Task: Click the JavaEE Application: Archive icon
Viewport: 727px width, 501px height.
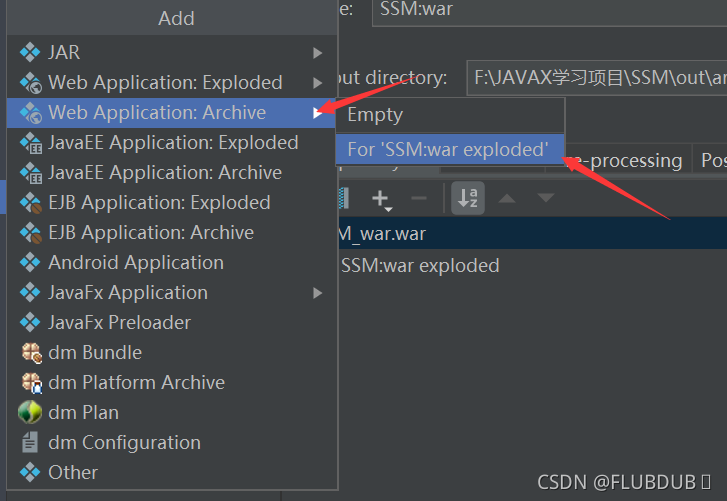Action: coord(31,173)
